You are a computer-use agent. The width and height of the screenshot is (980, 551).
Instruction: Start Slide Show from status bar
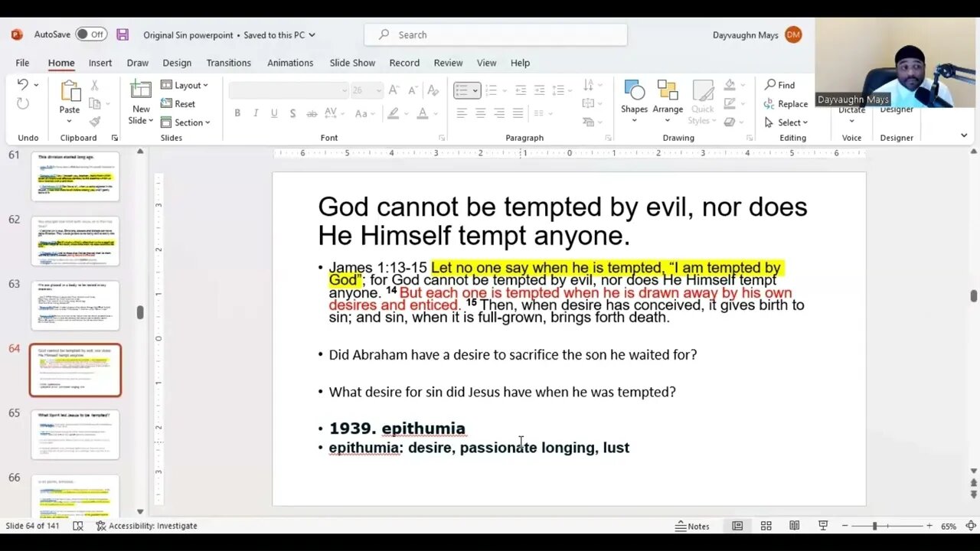coord(823,526)
